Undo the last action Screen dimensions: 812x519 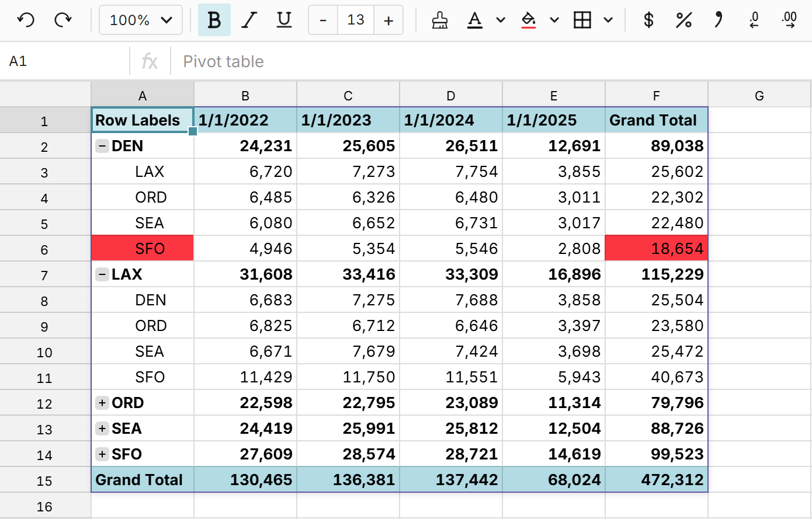[26, 20]
